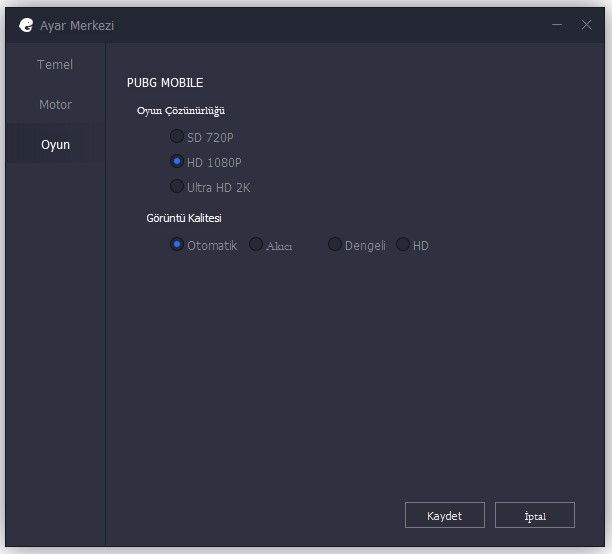Click the İptal button to cancel

click(534, 515)
